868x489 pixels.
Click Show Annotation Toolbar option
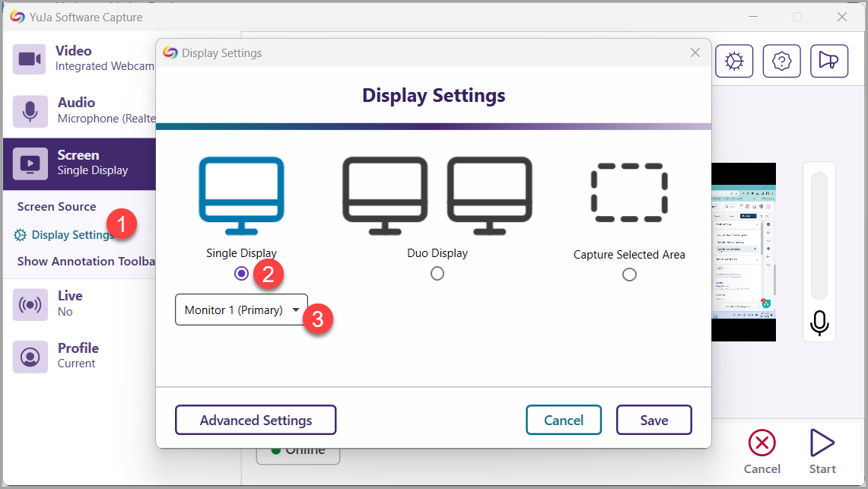point(86,261)
